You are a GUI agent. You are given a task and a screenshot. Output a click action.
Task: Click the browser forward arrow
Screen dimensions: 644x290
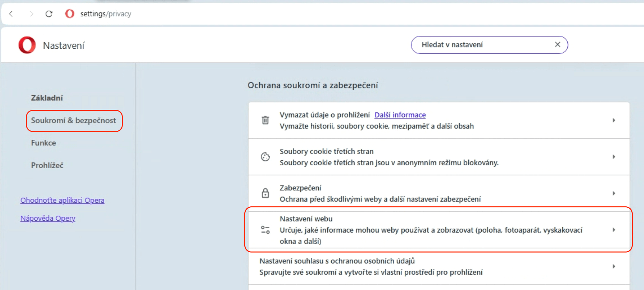(31, 14)
